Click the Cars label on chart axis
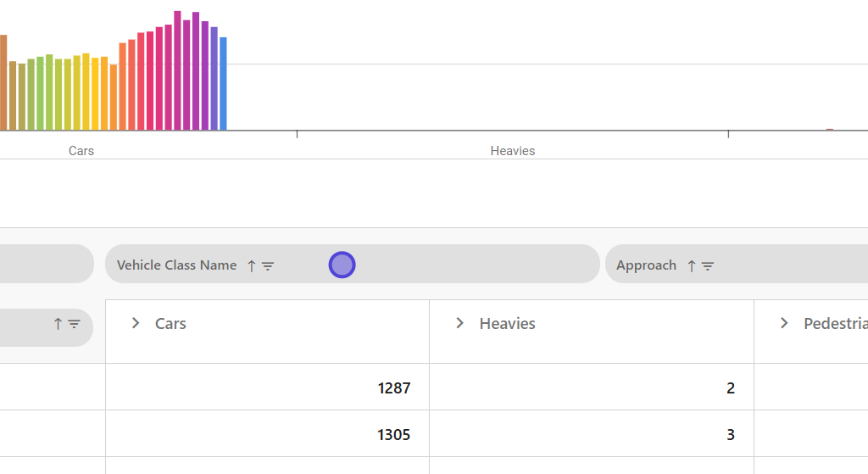This screenshot has width=868, height=474. [81, 151]
